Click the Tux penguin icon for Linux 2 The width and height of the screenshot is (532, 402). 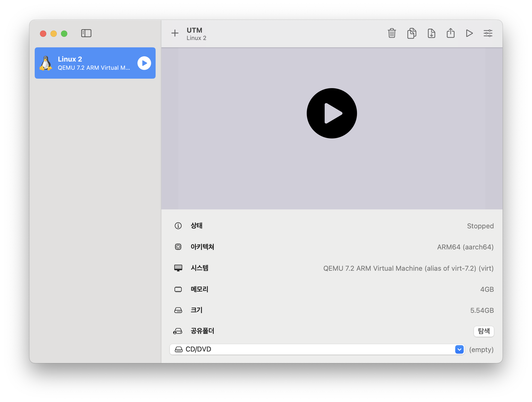tap(46, 63)
